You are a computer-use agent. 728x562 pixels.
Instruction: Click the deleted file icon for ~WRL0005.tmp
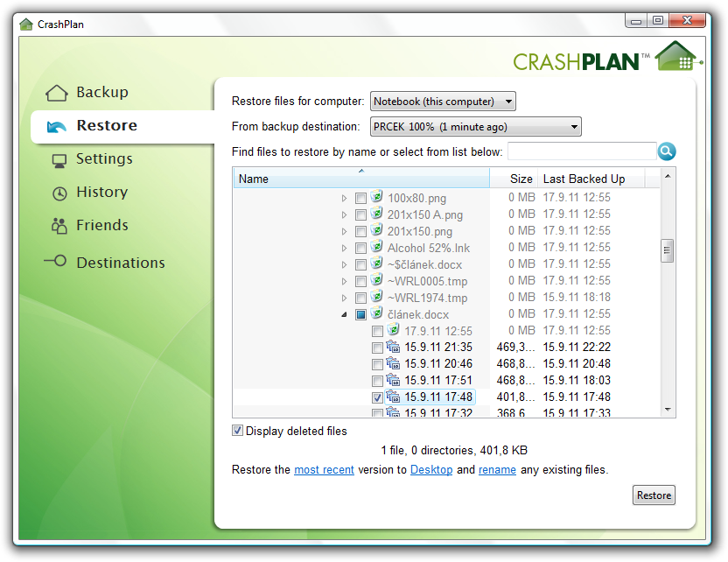tap(376, 279)
